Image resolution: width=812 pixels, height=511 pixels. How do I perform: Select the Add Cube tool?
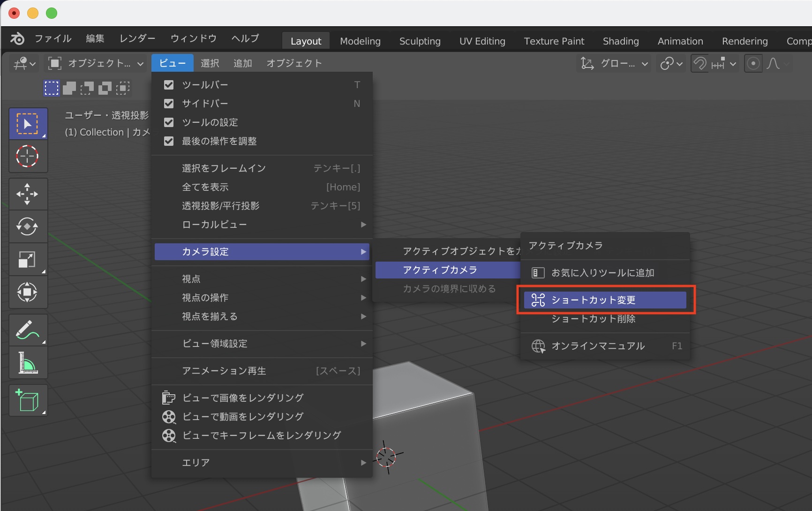pos(27,401)
